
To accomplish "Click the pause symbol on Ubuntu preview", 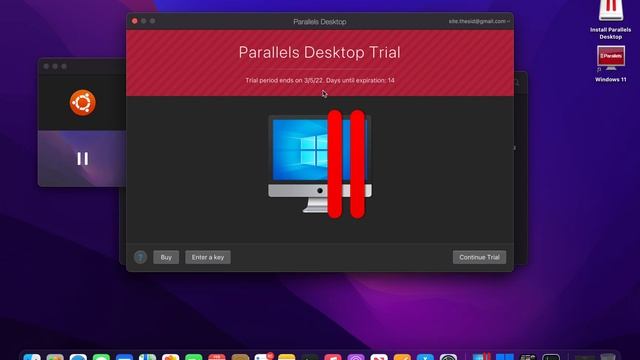I will (x=82, y=159).
